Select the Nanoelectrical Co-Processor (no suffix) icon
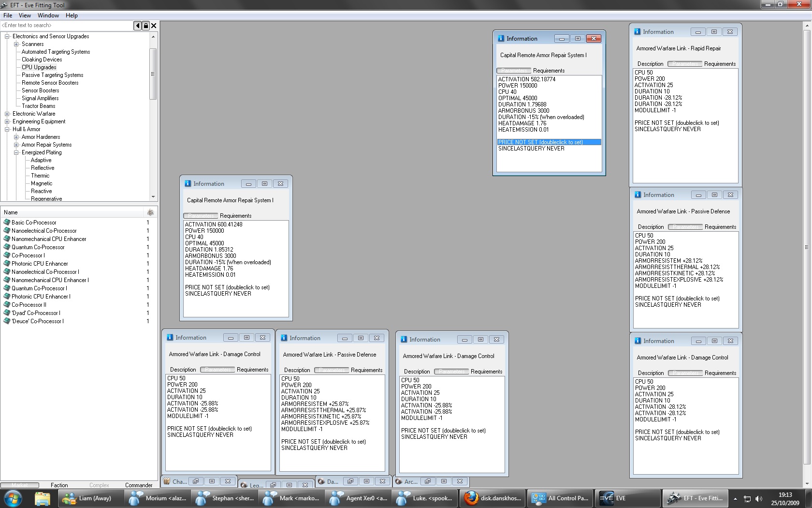 [7, 231]
